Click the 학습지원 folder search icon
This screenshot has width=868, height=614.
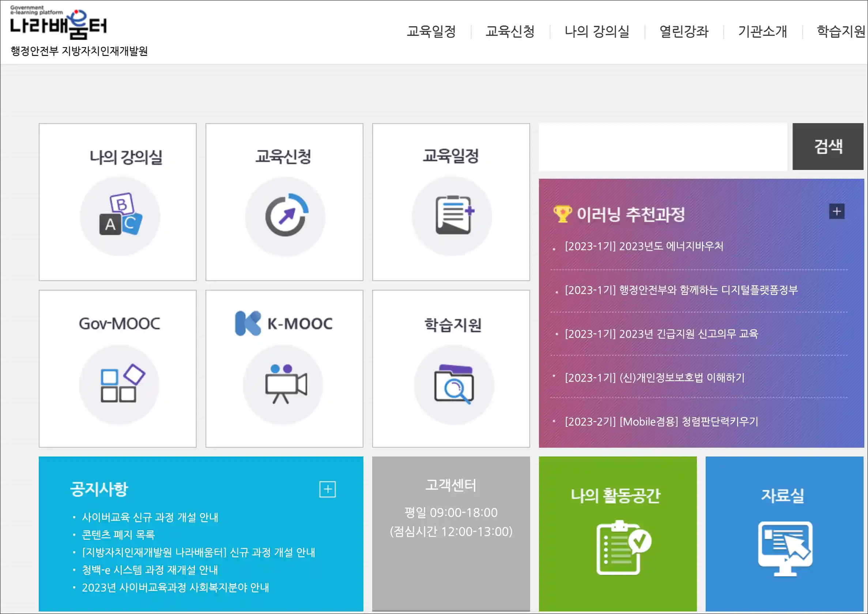(454, 384)
